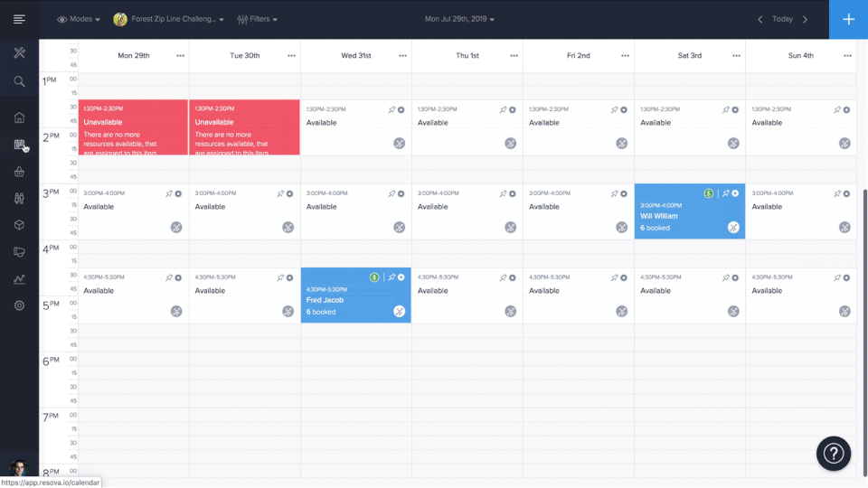The height and width of the screenshot is (488, 868).
Task: Click the round tools icon on Fri 2nd 3:00PM slot
Action: click(622, 228)
